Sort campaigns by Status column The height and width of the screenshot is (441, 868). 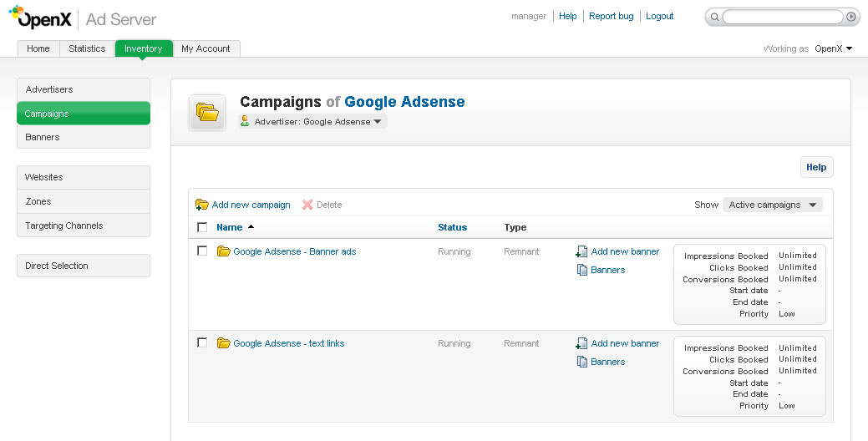tap(452, 227)
